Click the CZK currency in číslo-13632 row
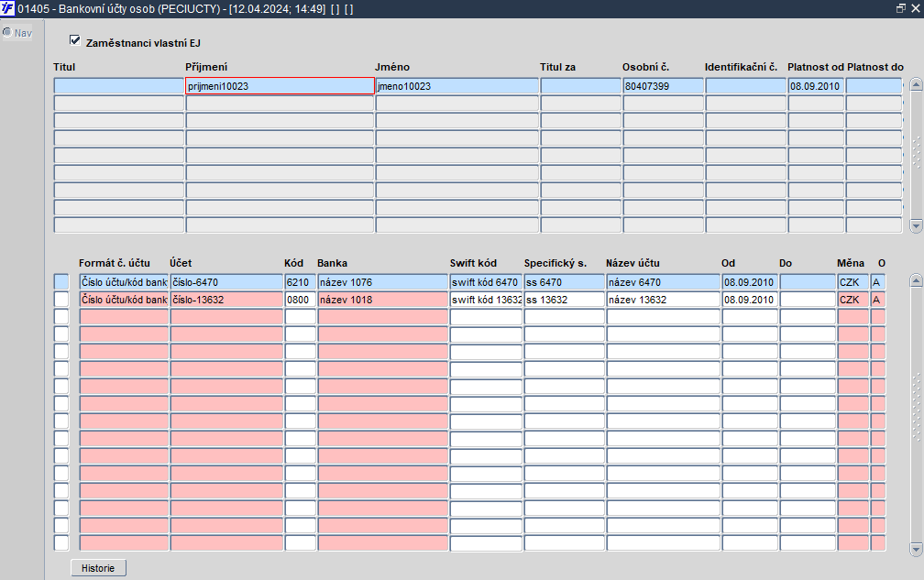This screenshot has height=580, width=924. point(853,300)
